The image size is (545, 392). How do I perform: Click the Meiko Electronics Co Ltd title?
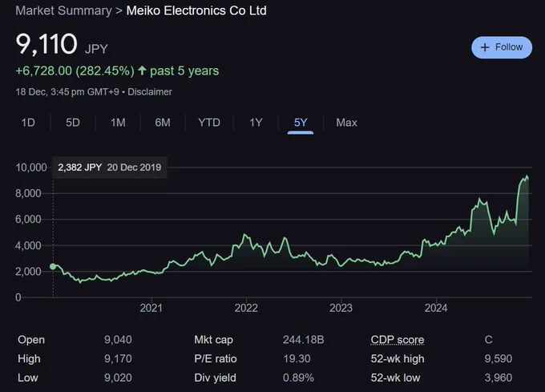coord(196,10)
